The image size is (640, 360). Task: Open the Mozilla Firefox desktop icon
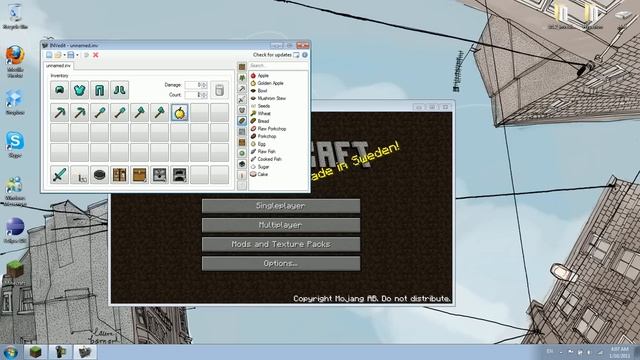15,61
